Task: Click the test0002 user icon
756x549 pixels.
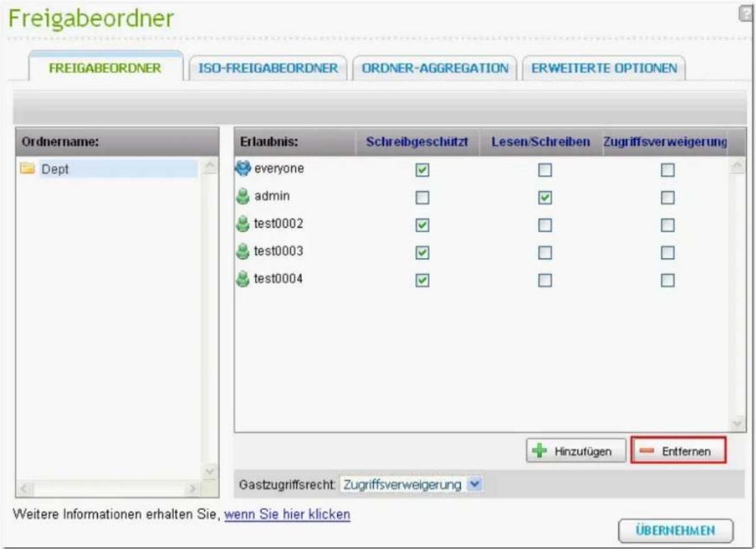Action: click(243, 224)
